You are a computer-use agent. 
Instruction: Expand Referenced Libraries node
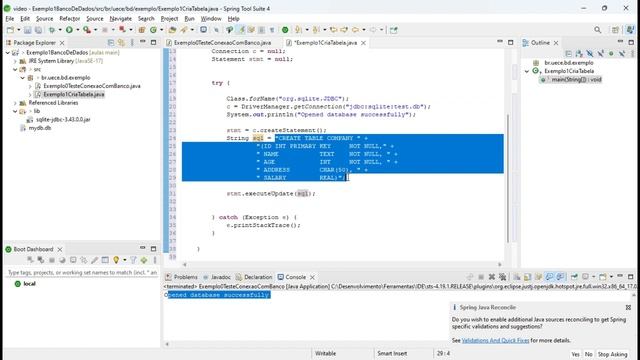point(16,103)
